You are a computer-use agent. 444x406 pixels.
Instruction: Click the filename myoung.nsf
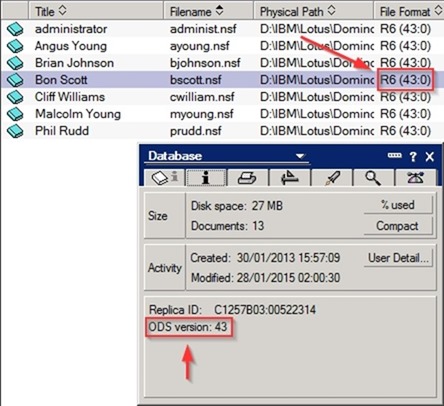point(201,114)
